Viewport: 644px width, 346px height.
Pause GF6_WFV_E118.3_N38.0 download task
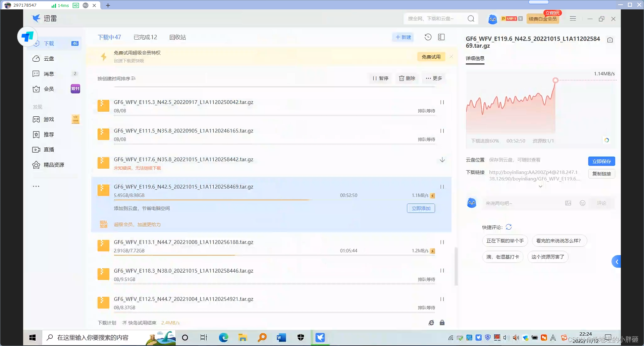(x=442, y=271)
